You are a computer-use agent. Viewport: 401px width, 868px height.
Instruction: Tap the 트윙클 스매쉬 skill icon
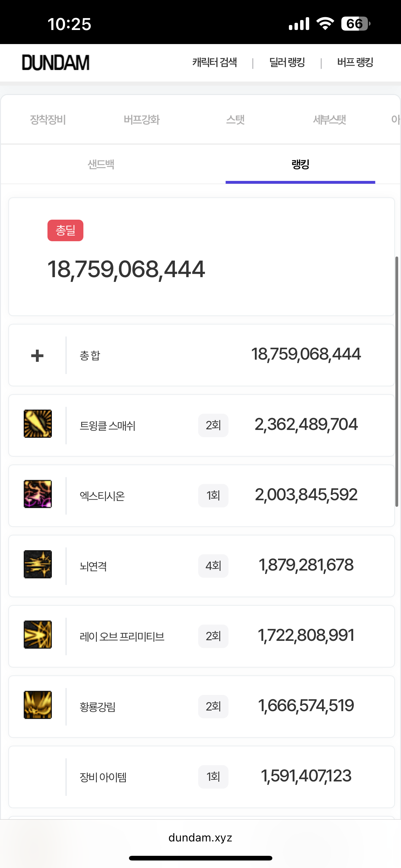(38, 424)
